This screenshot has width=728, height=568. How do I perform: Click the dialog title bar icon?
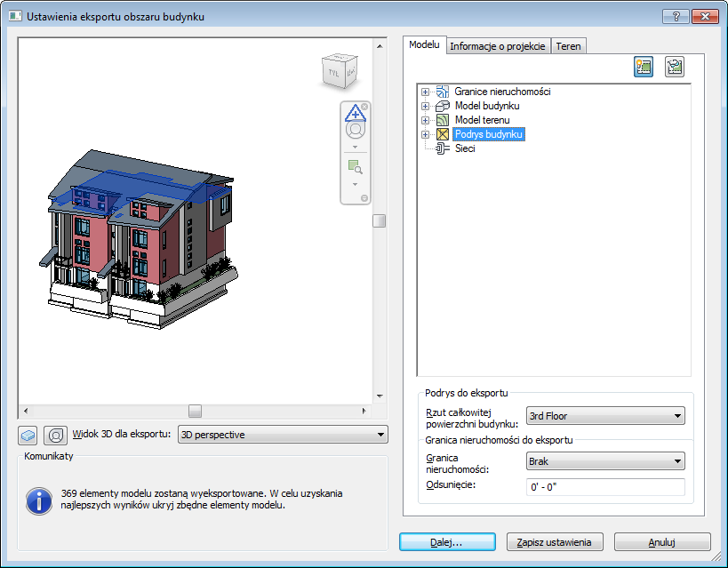pyautogui.click(x=15, y=16)
